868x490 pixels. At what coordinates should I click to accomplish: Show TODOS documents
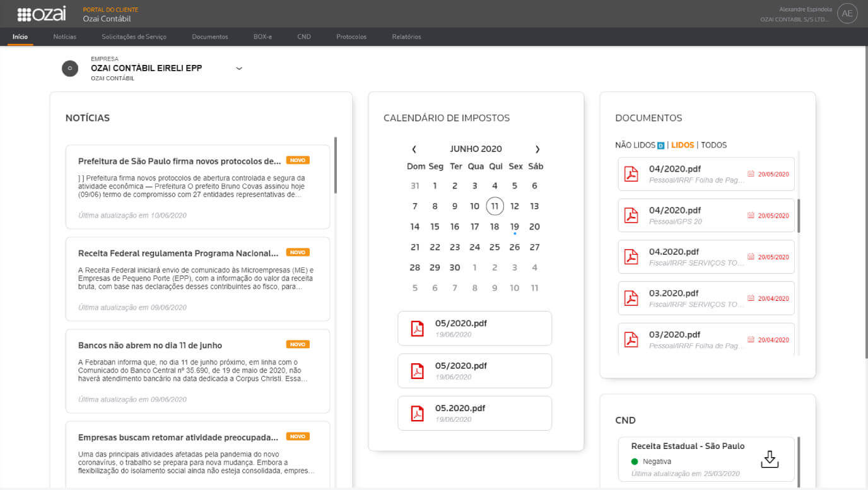click(x=714, y=145)
